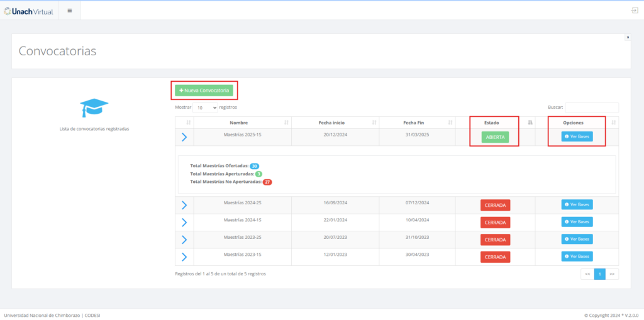Click the Buscar search field

(592, 108)
